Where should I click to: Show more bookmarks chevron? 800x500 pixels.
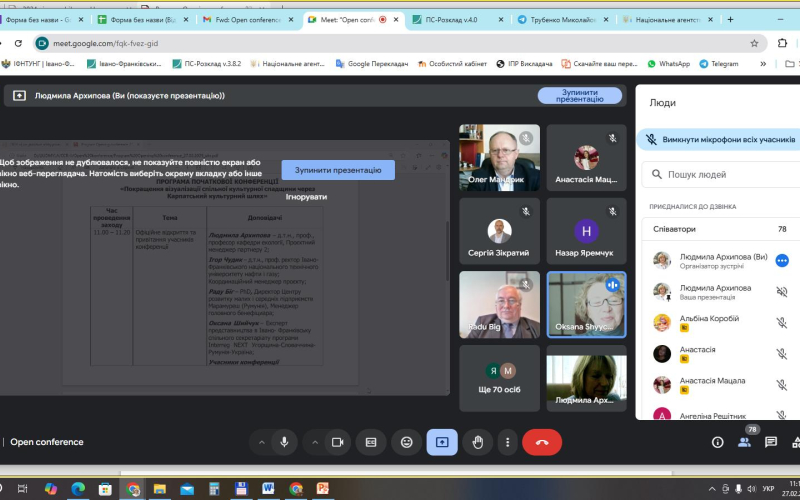click(763, 64)
